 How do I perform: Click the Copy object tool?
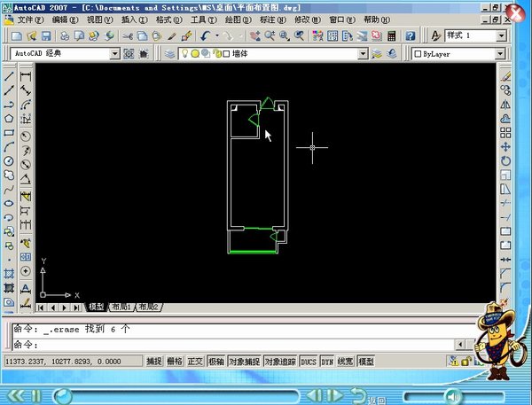point(505,90)
